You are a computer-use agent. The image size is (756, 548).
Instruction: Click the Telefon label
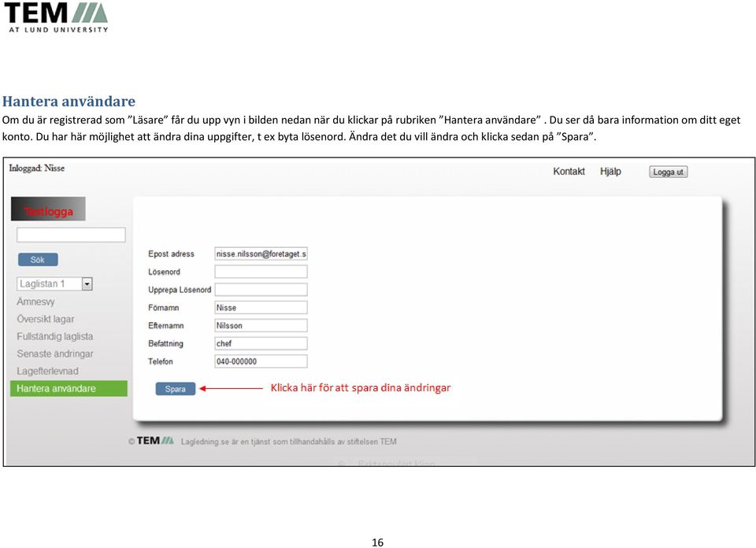pyautogui.click(x=161, y=361)
